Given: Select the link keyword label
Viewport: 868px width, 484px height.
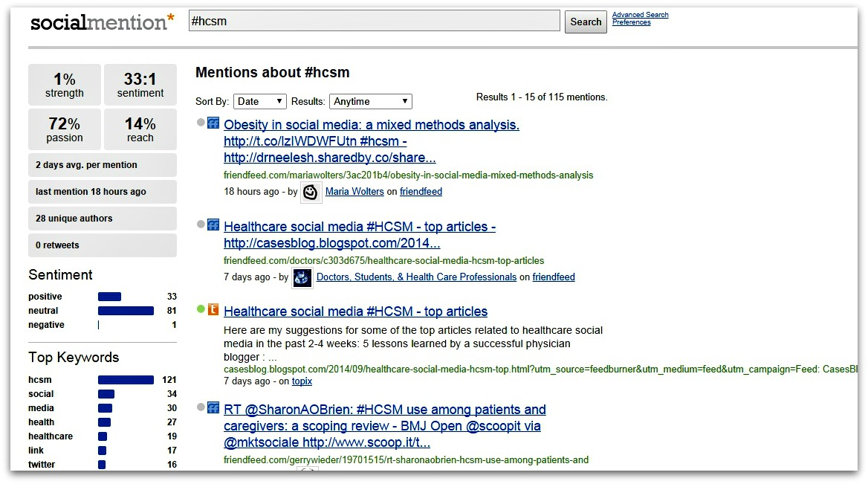Looking at the screenshot, I should [36, 451].
